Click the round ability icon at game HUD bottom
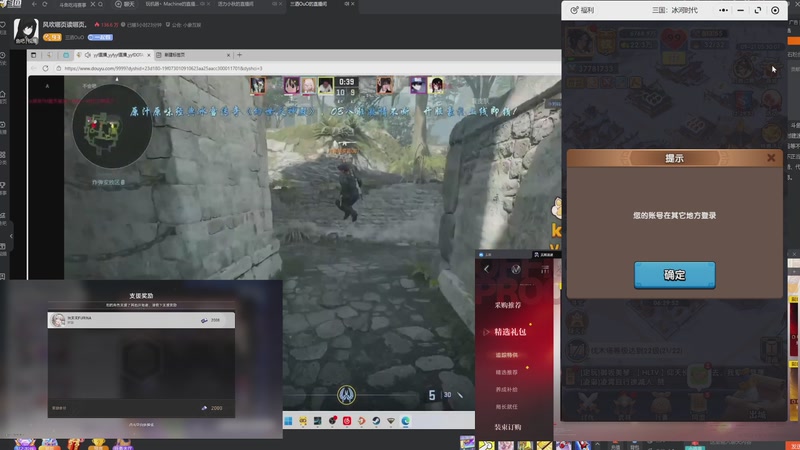This screenshot has width=800, height=450. [346, 394]
